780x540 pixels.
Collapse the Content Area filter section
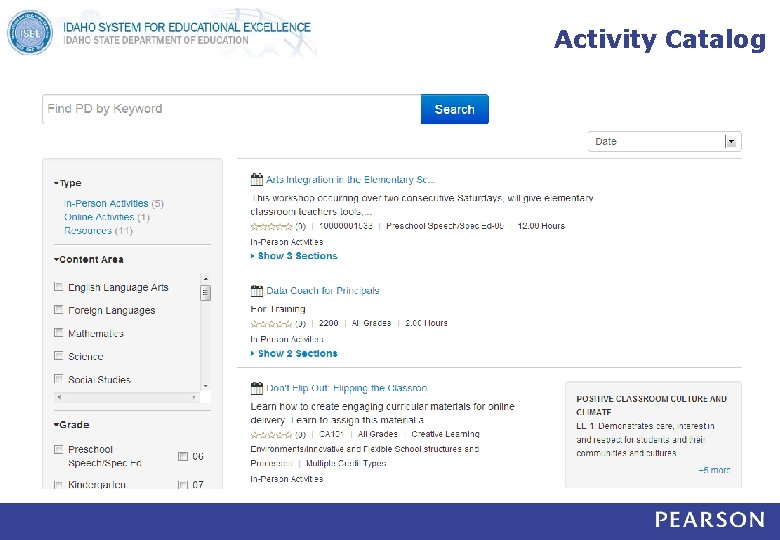tap(89, 260)
